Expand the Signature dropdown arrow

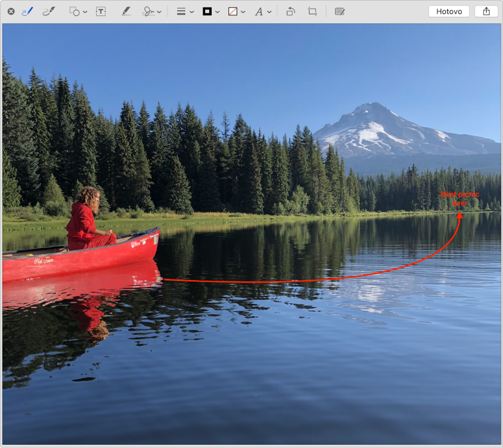tap(159, 12)
